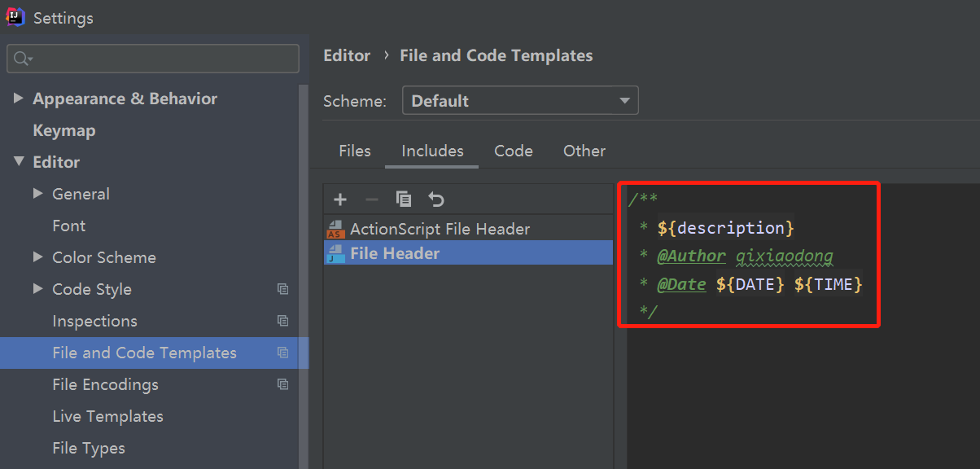Viewport: 980px width, 469px height.
Task: Select the General tree item label
Action: click(81, 194)
